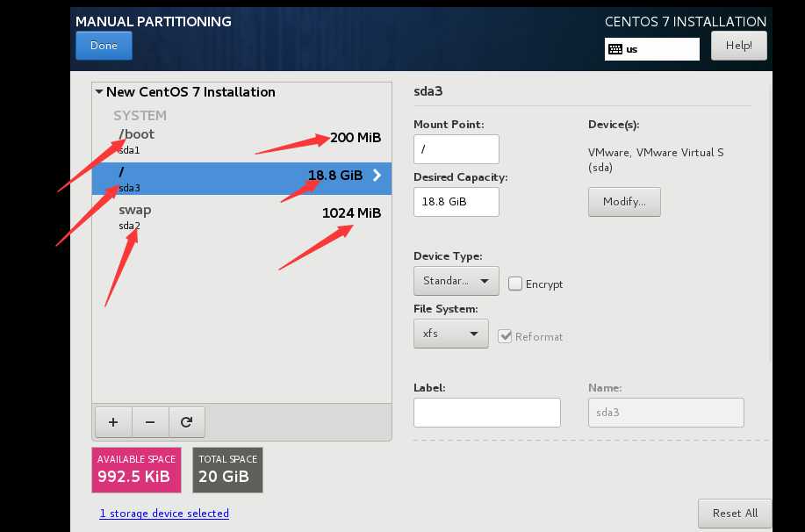Open the Help! button
Screen dimensions: 805x532
739,45
